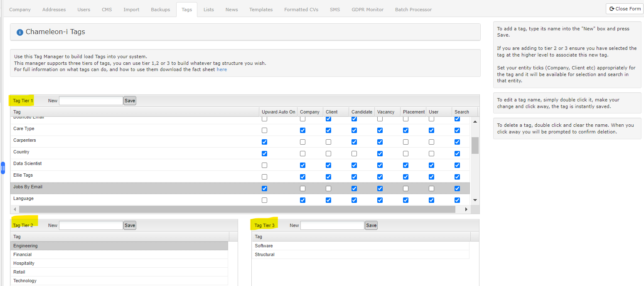Click the right arrow of horizontal scrollbar

[466, 209]
